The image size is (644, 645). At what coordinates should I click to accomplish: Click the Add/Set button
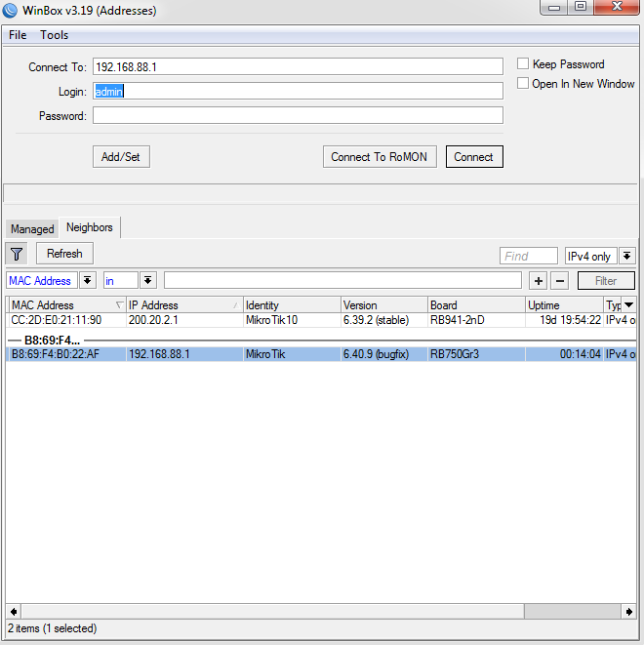(121, 157)
